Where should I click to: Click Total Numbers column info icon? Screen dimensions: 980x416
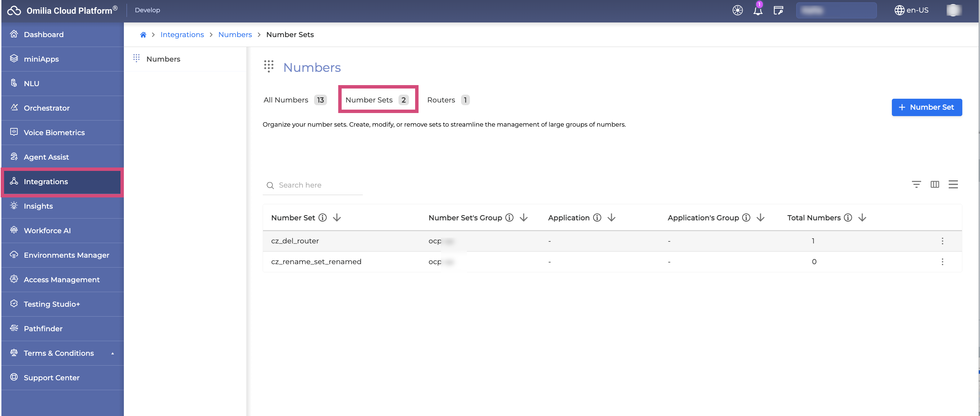[x=848, y=218]
